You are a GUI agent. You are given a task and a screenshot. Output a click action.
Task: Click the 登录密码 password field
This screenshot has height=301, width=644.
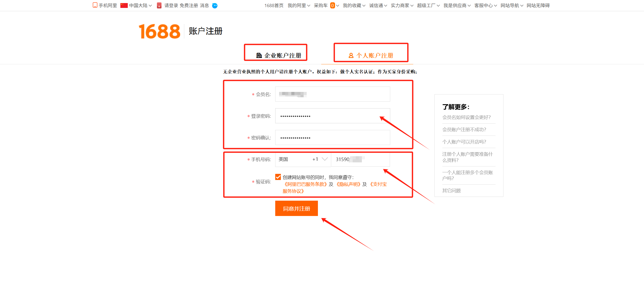(332, 116)
